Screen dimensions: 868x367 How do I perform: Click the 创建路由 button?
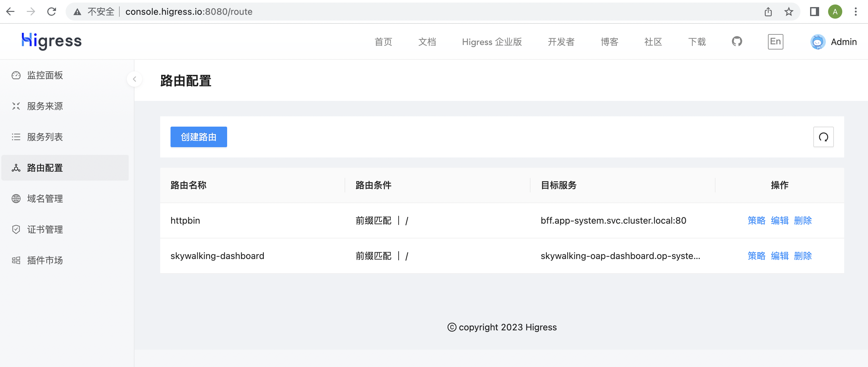click(199, 137)
